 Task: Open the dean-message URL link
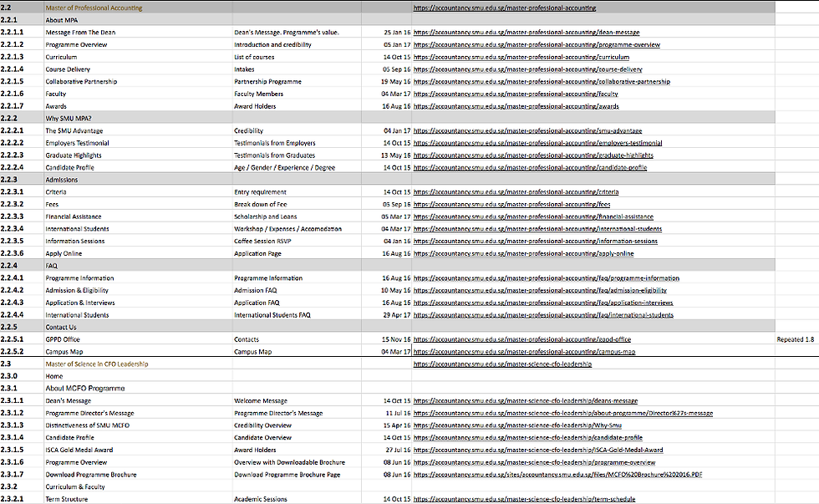coord(526,33)
